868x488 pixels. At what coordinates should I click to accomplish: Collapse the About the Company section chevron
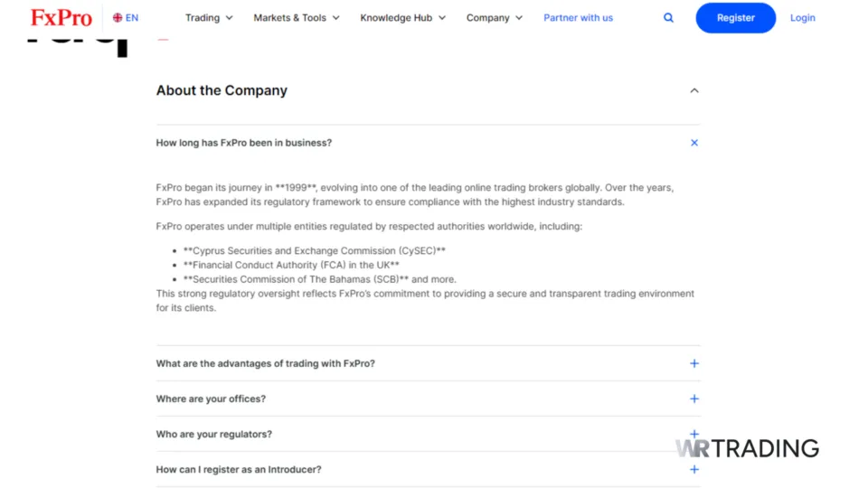coord(694,90)
